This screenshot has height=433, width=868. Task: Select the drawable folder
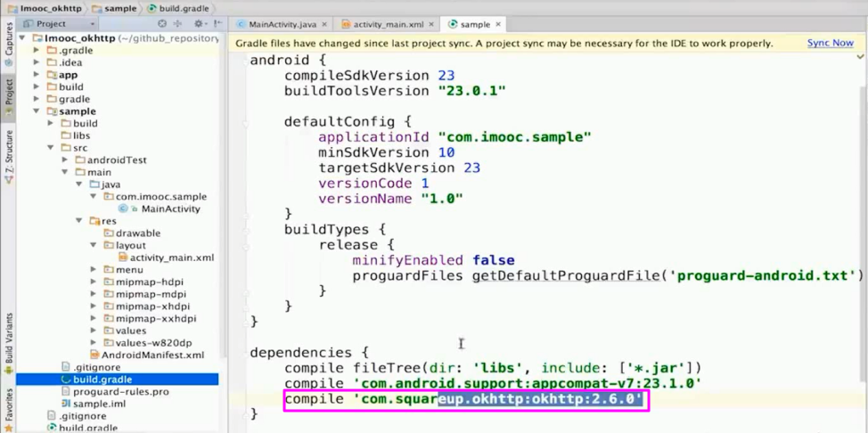coord(138,233)
